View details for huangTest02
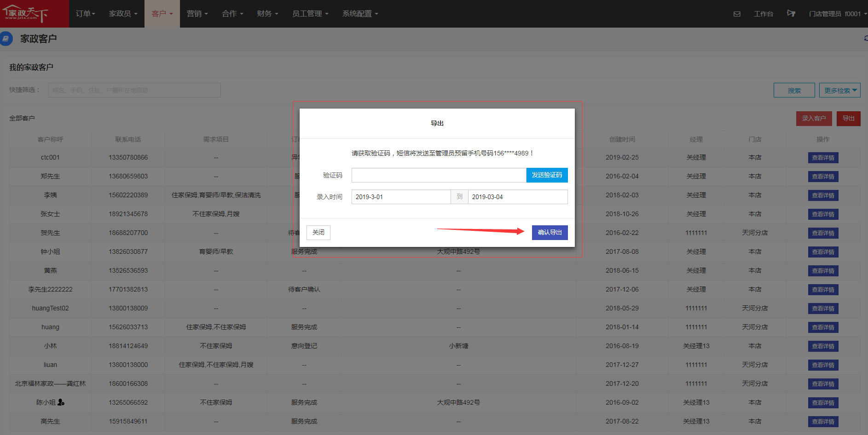Image resolution: width=868 pixels, height=435 pixels. (823, 309)
